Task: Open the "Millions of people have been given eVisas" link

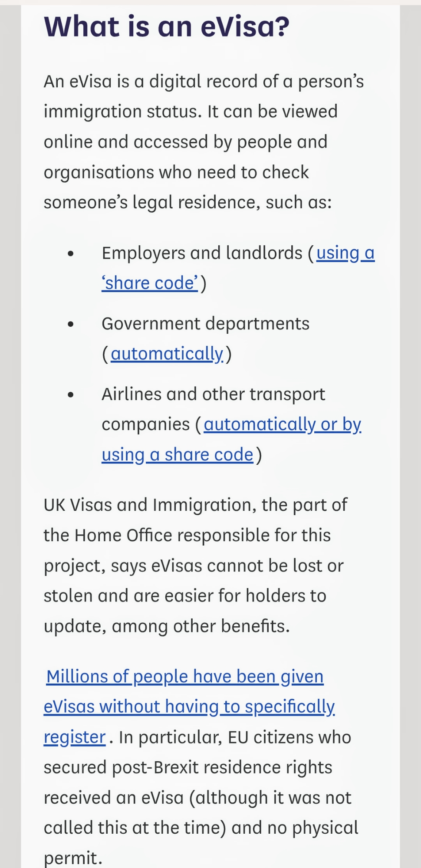Action: 185,677
